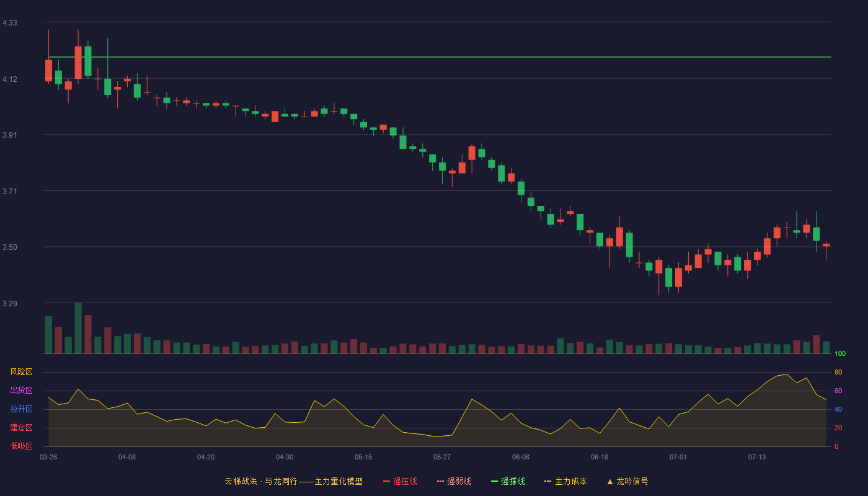This screenshot has width=868, height=496.
Task: Click the 3.29 price axis label
Action: [10, 304]
